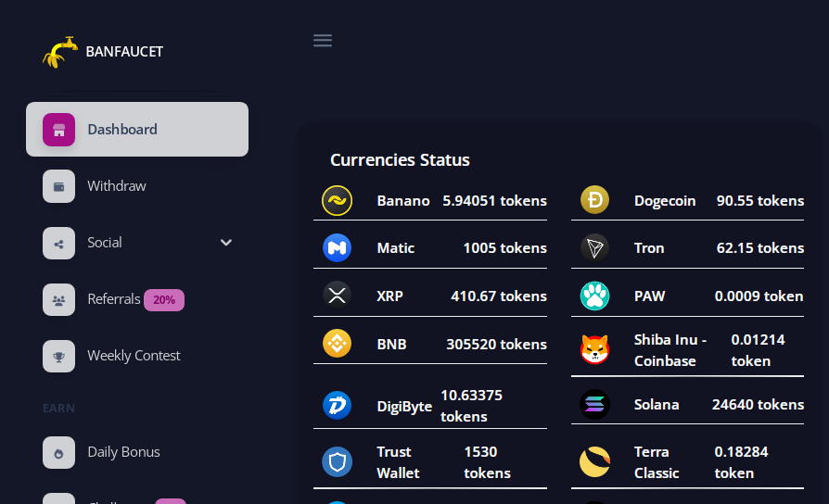The height and width of the screenshot is (504, 829).
Task: Expand the Social submenu chevron
Action: click(226, 243)
